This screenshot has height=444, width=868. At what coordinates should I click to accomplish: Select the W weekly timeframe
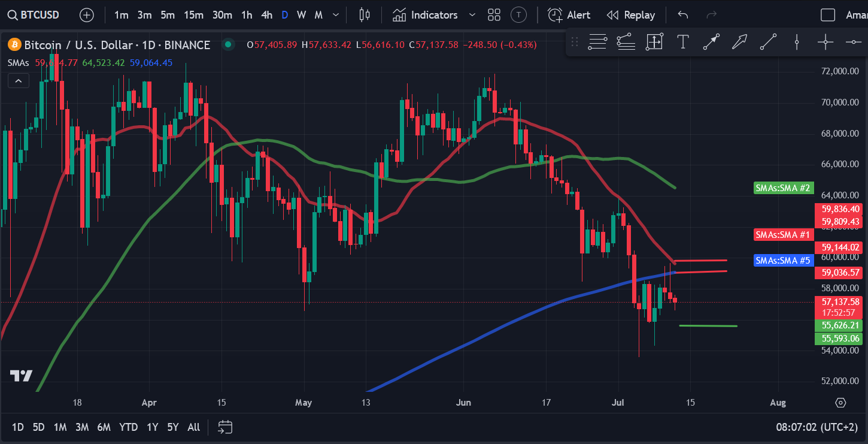pyautogui.click(x=301, y=15)
